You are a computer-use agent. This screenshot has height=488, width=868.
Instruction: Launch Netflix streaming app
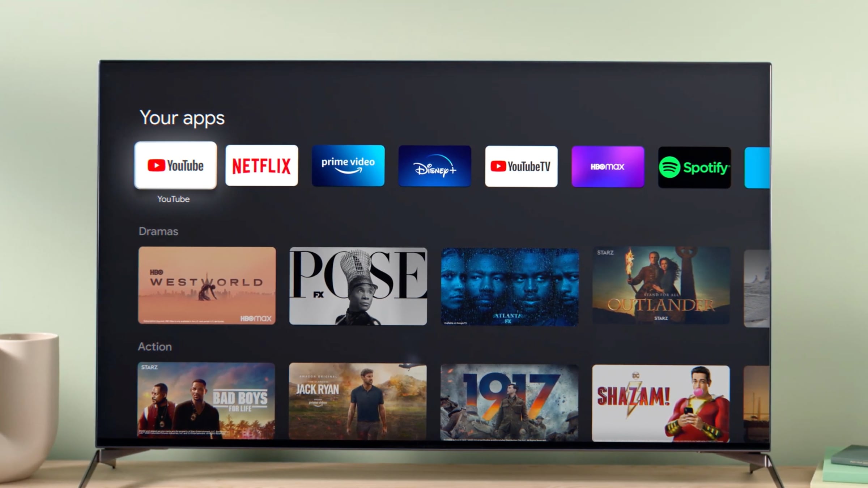[262, 166]
